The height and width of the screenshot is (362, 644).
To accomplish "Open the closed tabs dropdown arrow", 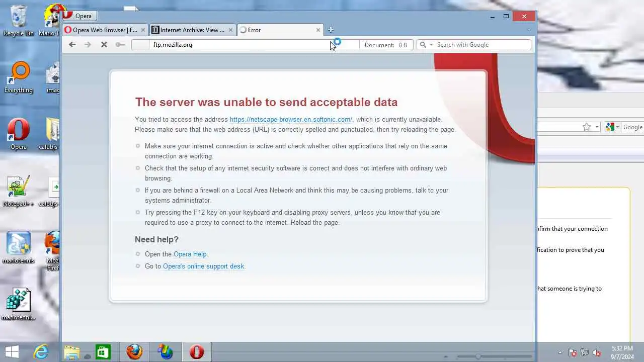I will pyautogui.click(x=528, y=30).
